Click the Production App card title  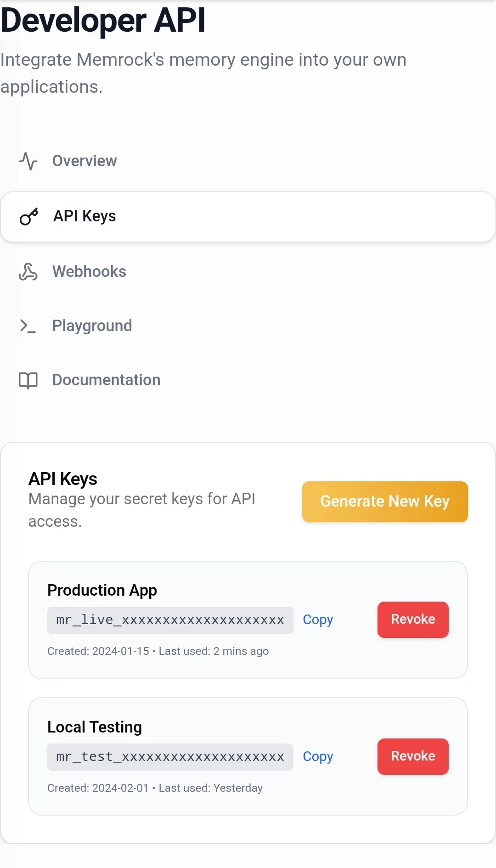pyautogui.click(x=102, y=590)
